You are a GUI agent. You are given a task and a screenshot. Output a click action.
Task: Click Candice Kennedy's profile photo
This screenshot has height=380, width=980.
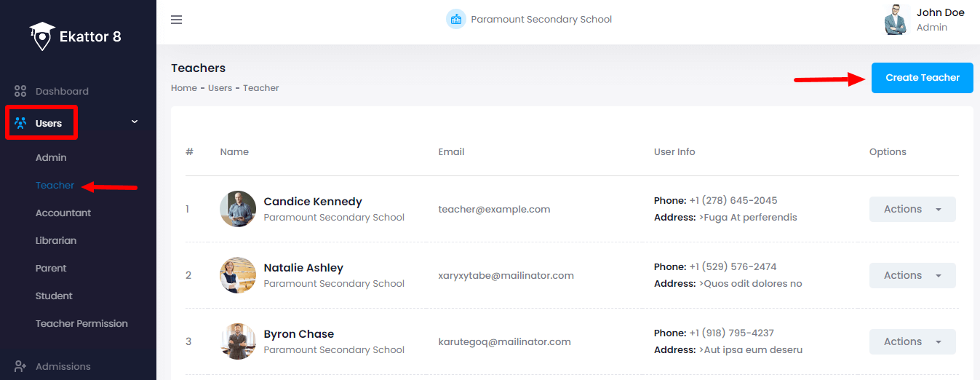[x=238, y=209]
